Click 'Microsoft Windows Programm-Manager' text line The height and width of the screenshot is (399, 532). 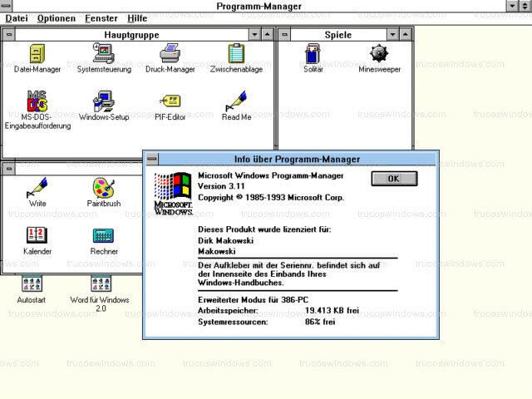(x=270, y=175)
